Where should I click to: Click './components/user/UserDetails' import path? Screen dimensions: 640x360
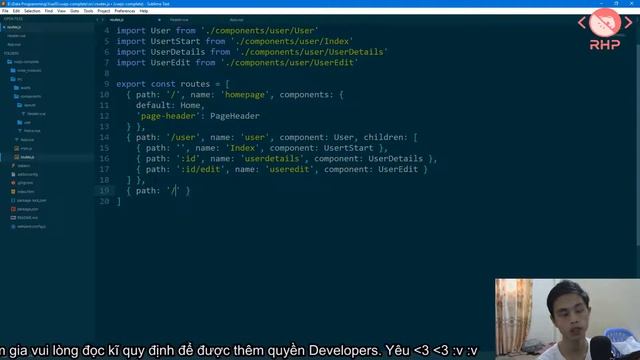click(x=311, y=52)
